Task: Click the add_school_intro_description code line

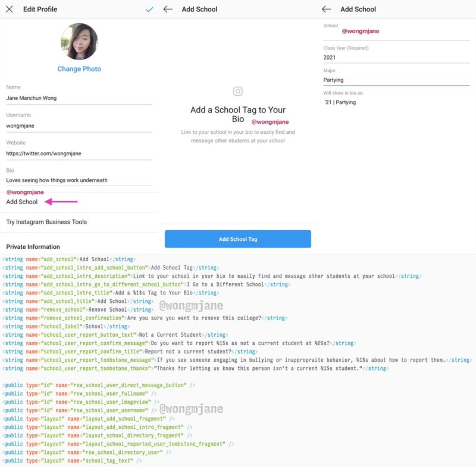Action: point(212,276)
